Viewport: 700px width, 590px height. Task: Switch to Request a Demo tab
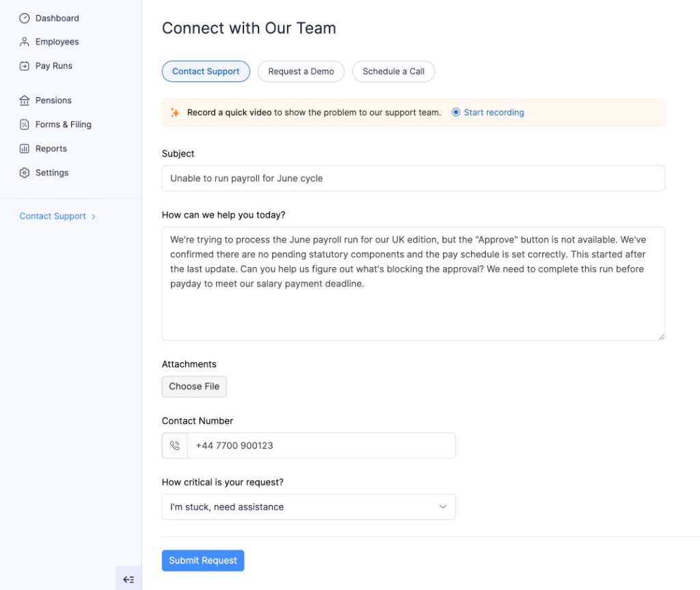coord(301,72)
